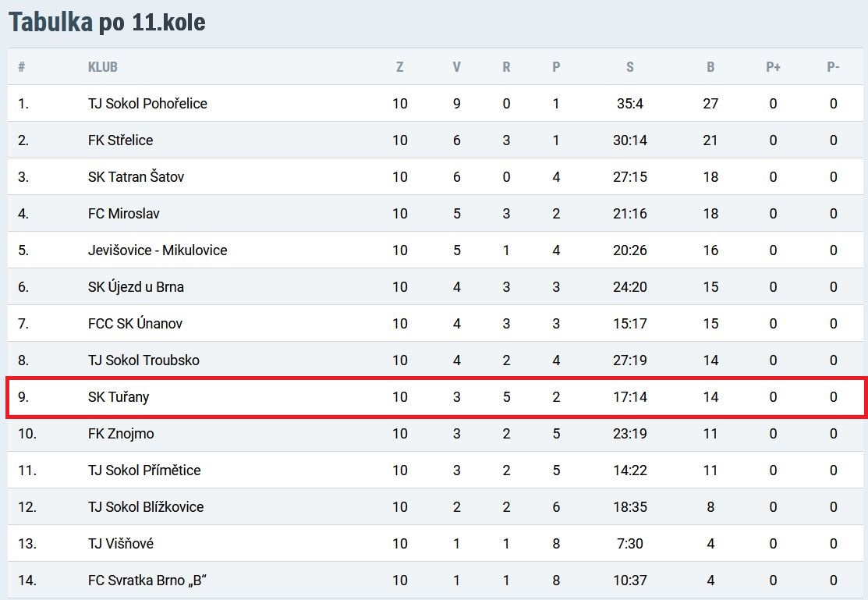Screen dimensions: 868x600
Task: Click the Tabulka po 11.kole heading
Action: click(107, 22)
